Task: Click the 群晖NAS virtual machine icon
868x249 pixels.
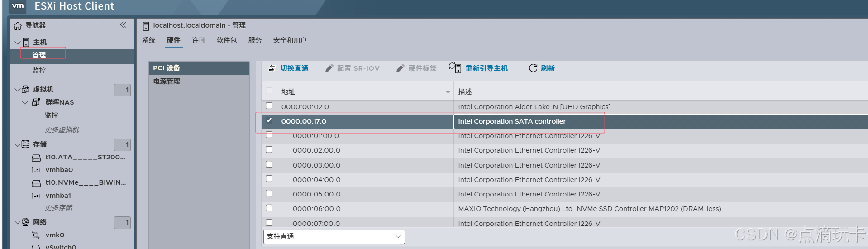Action: (x=36, y=102)
